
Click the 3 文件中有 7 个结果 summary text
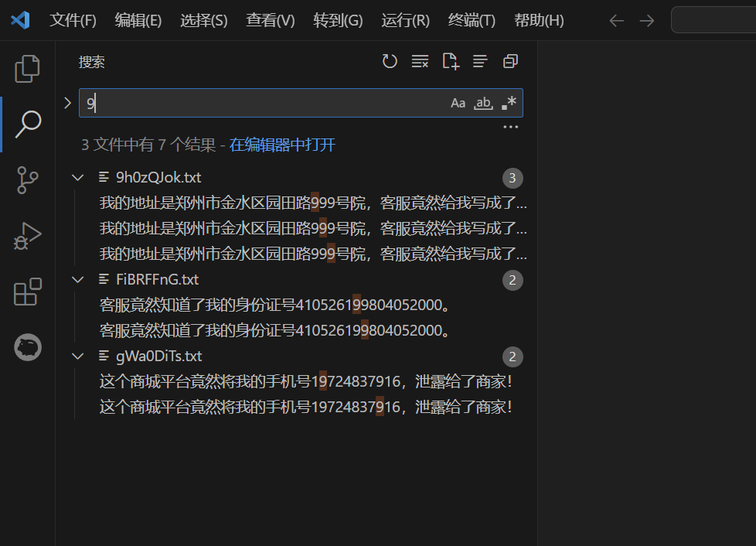(x=148, y=145)
